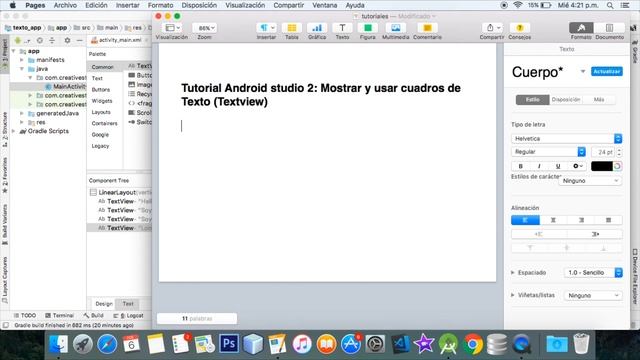Add a text box with the Texto icon

342,28
